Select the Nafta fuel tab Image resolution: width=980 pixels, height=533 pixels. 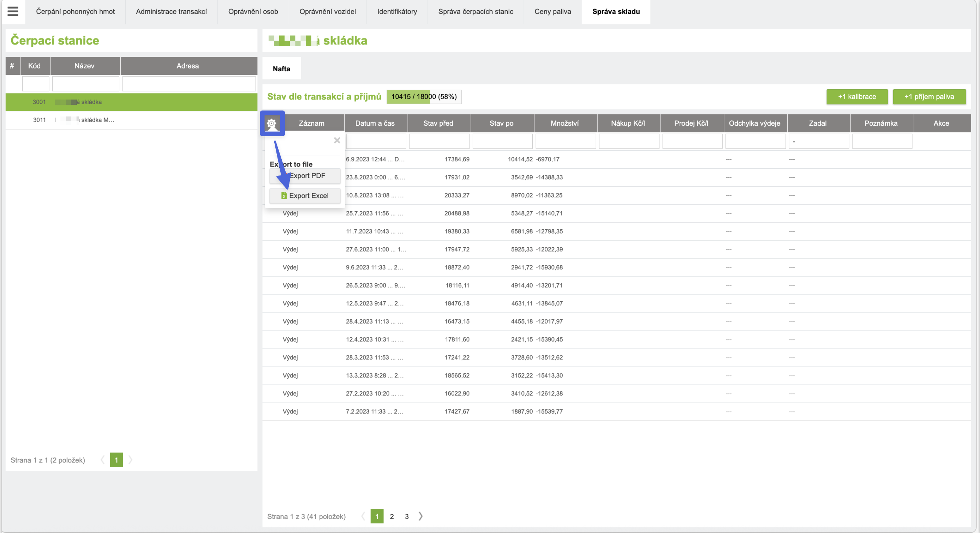(281, 69)
